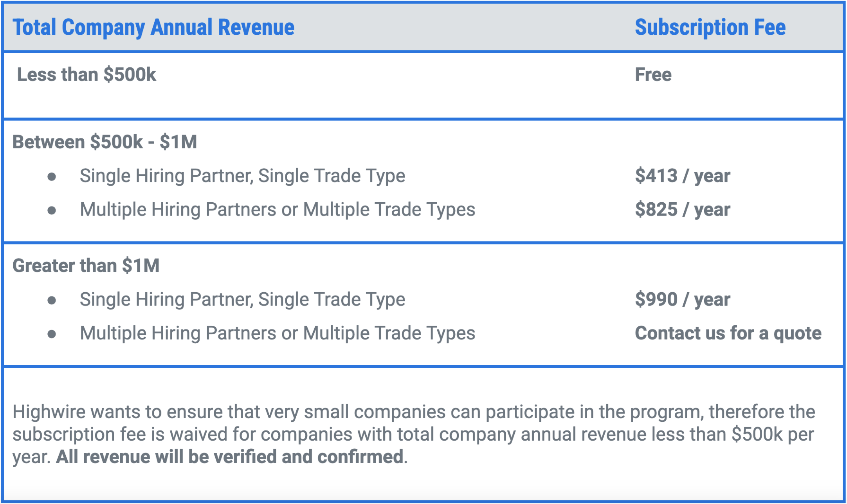Click Contact us for a quote
The image size is (847, 504).
pos(728,333)
